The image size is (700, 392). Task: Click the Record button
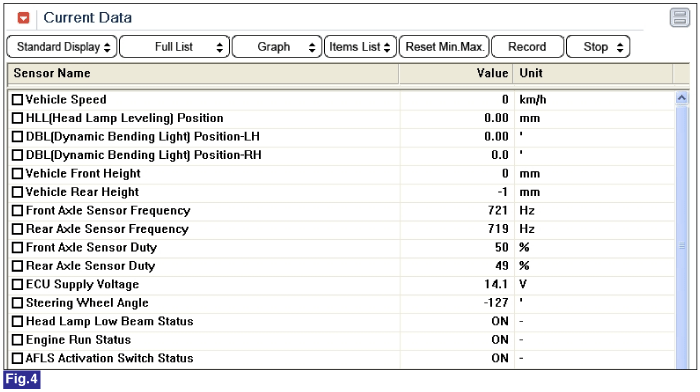coord(527,47)
